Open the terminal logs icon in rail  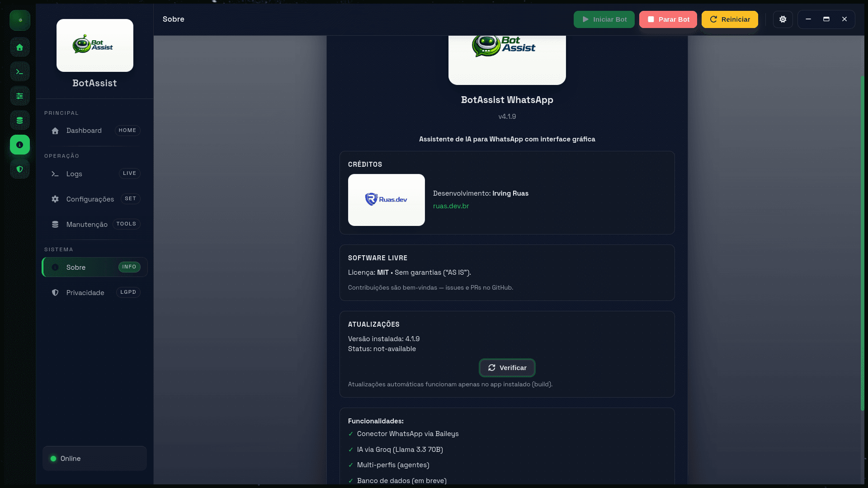[x=19, y=72]
